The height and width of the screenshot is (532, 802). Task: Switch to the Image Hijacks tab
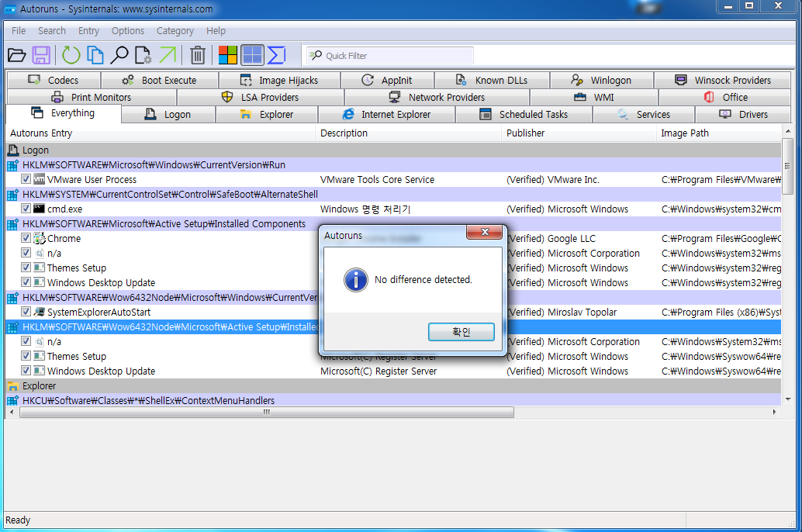(279, 81)
